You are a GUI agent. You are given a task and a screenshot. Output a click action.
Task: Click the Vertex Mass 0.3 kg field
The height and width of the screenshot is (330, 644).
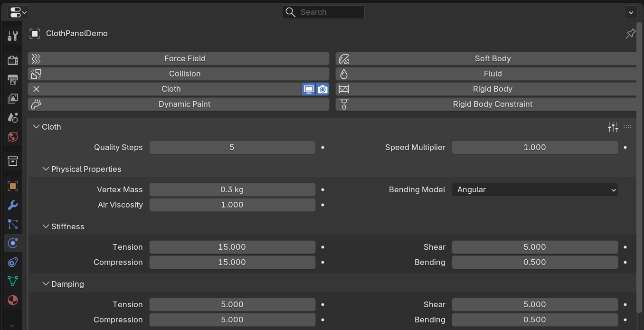tap(232, 189)
